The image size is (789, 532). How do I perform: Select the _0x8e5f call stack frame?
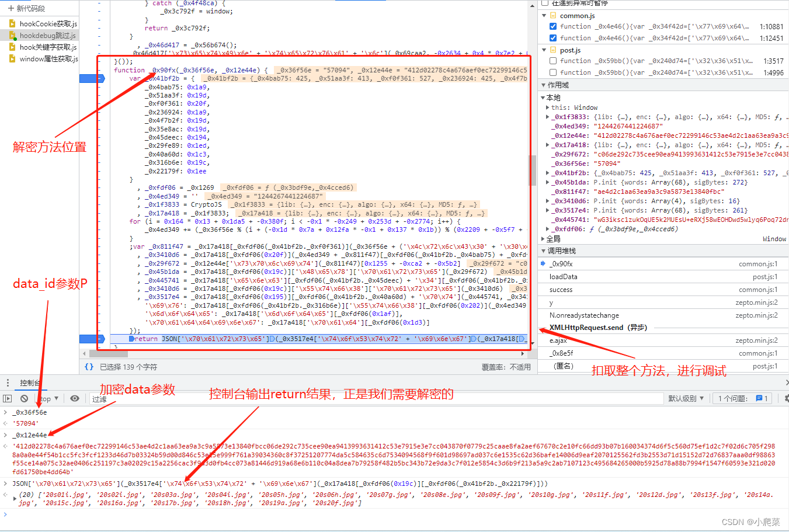click(663, 353)
